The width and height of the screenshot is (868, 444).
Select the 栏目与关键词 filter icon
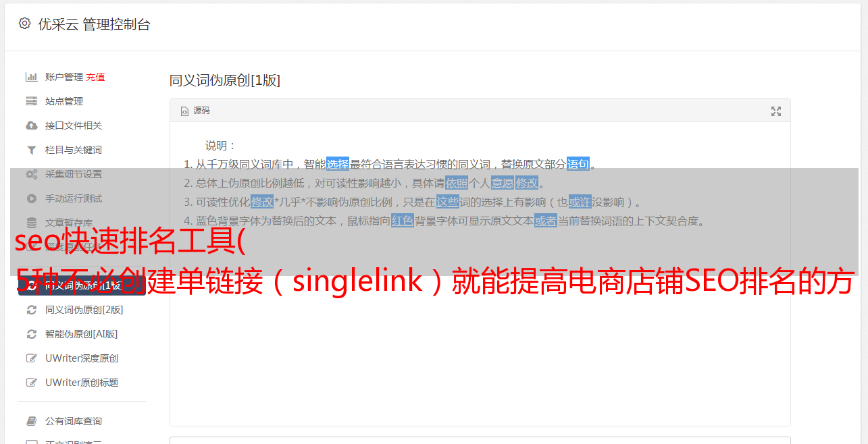pyautogui.click(x=31, y=150)
